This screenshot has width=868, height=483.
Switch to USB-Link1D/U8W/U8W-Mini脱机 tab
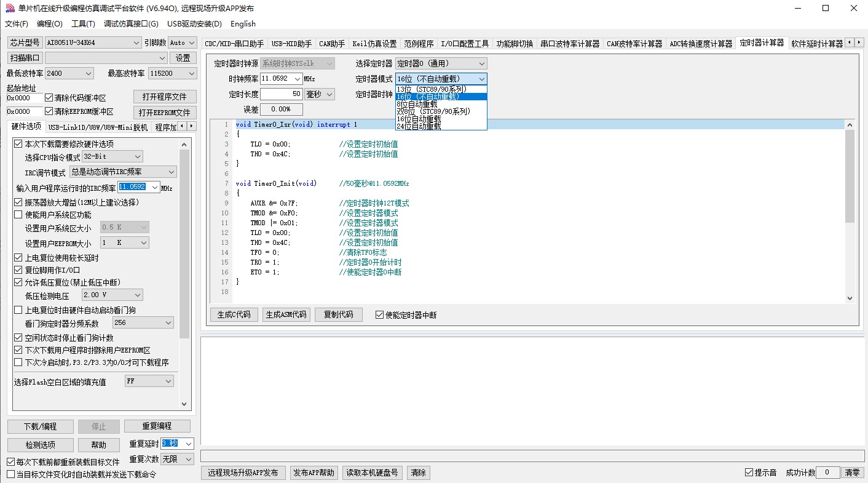pyautogui.click(x=98, y=127)
